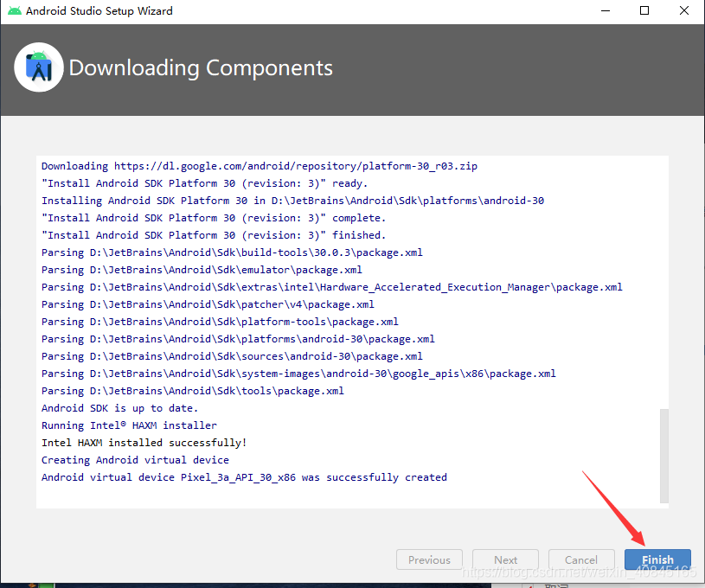Screen dimensions: 705x588
Task: Close the Setup Wizard window
Action: (684, 10)
